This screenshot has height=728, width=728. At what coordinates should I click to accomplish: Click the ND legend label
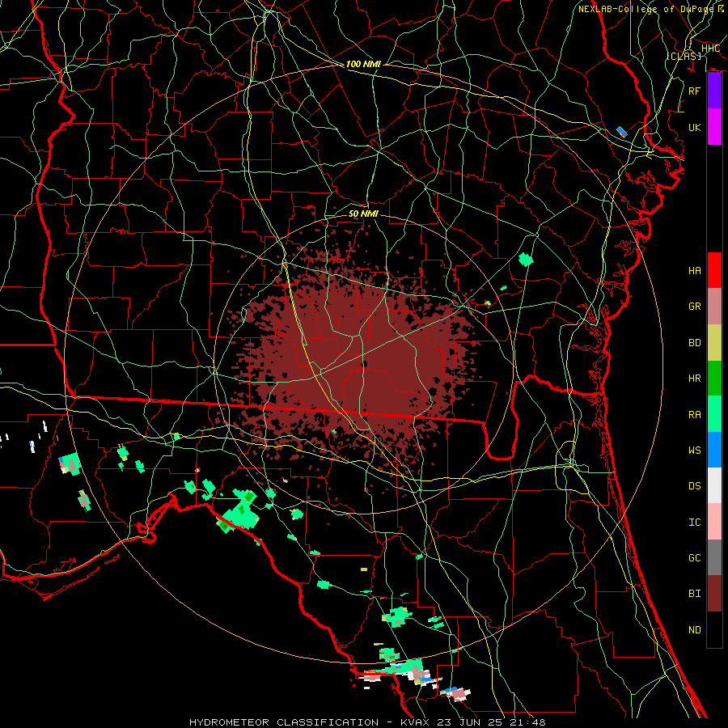694,630
